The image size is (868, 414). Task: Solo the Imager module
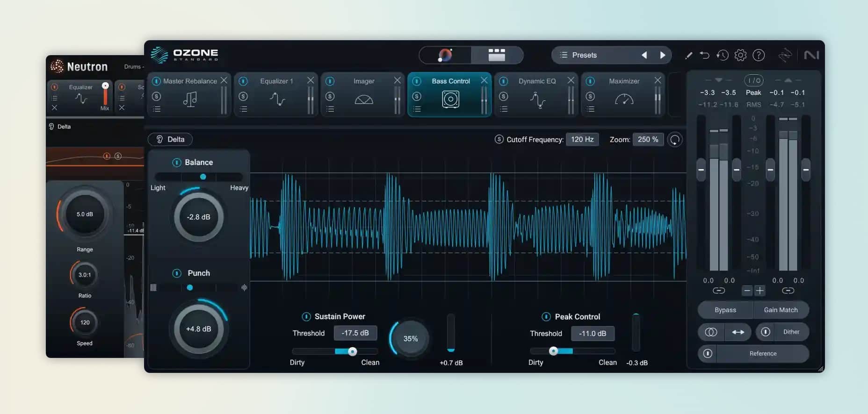(x=330, y=96)
